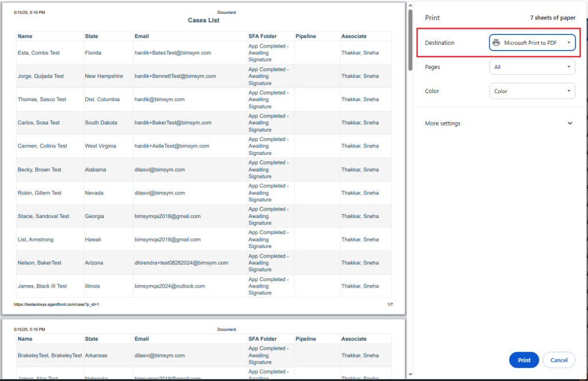Open the Destination dropdown arrow
Image resolution: width=588 pixels, height=381 pixels.
pos(568,43)
